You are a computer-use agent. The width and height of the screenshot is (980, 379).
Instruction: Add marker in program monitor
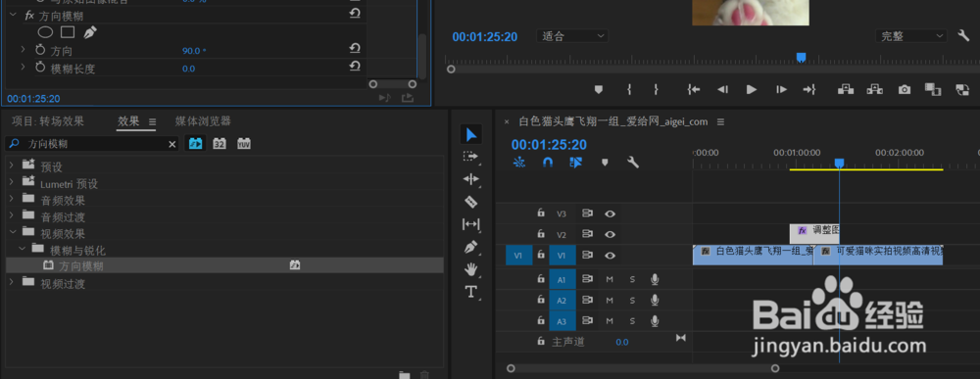tap(598, 90)
